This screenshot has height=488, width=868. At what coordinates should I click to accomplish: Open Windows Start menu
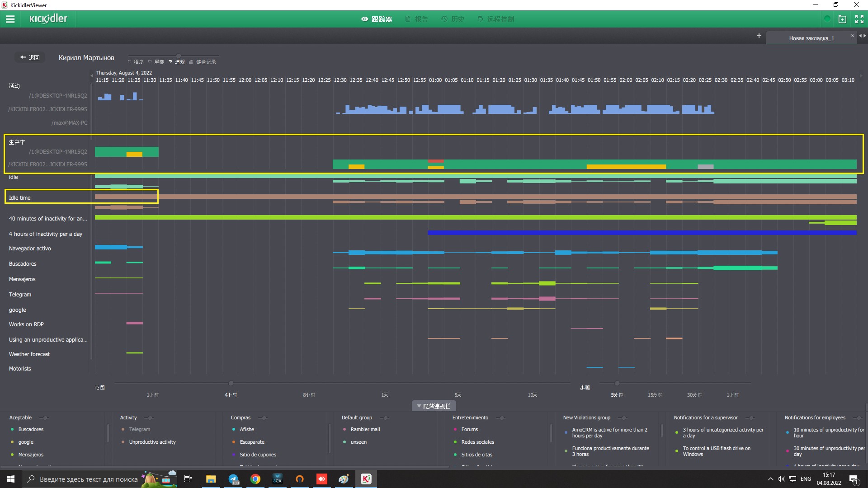(x=11, y=479)
